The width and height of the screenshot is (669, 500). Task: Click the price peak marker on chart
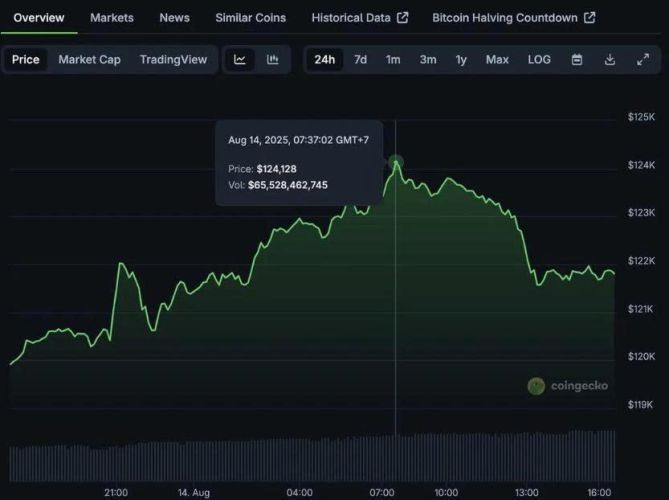[396, 161]
